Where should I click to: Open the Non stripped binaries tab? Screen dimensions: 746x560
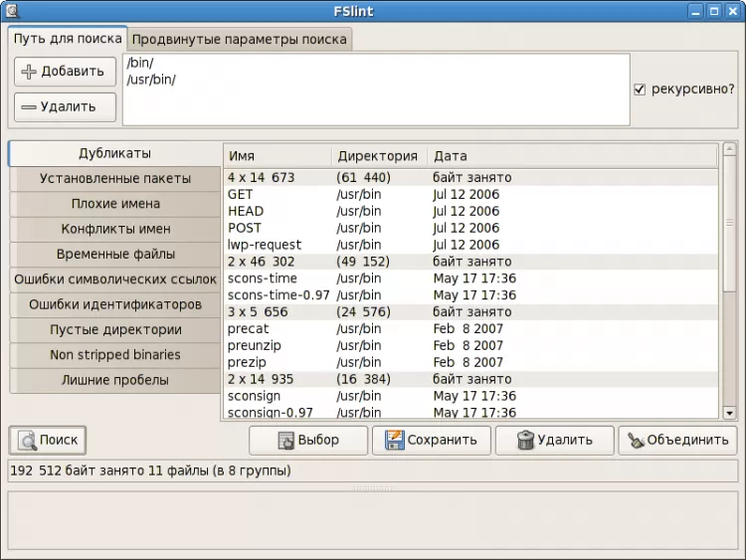click(x=114, y=355)
